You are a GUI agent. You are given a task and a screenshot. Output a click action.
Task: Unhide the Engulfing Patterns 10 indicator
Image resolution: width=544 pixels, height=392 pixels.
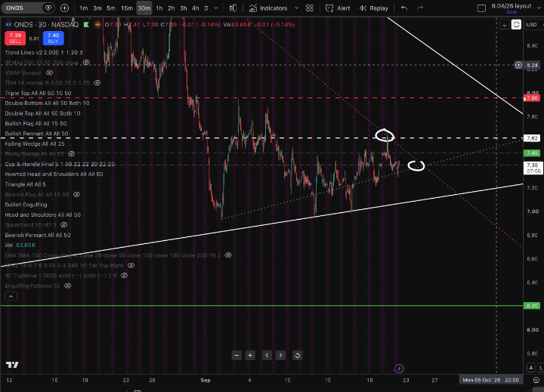click(68, 286)
